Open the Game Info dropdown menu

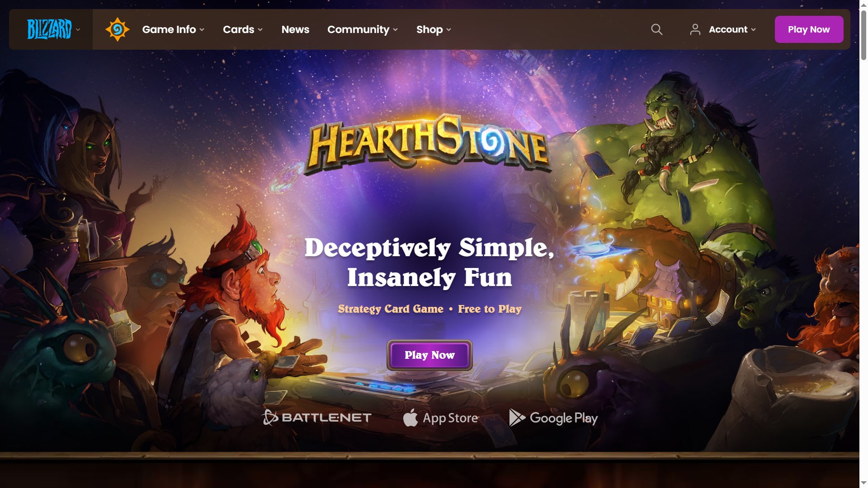coord(173,29)
